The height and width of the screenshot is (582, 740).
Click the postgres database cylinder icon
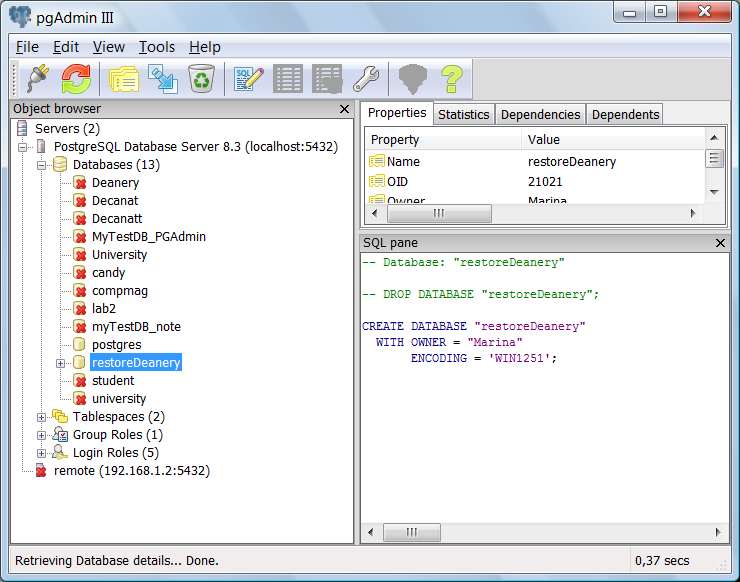(x=79, y=345)
